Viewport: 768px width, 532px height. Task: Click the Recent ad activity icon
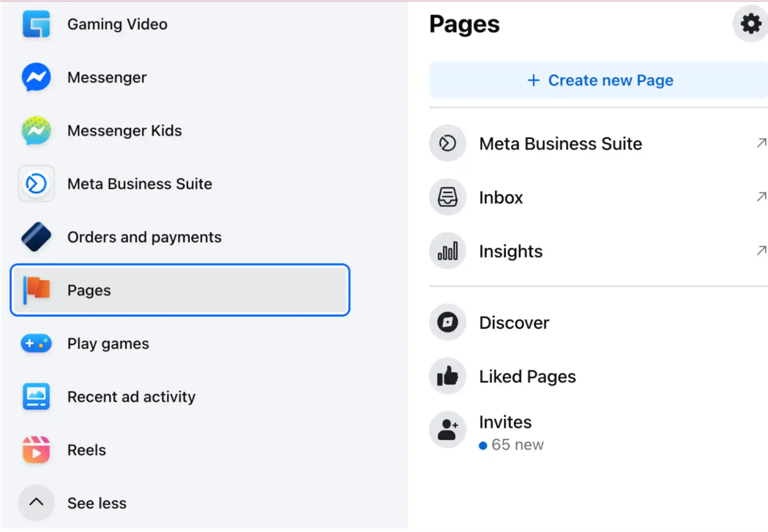[x=36, y=396]
